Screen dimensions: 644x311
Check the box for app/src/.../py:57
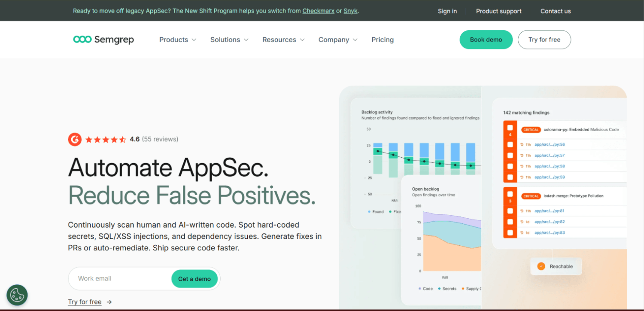point(510,155)
